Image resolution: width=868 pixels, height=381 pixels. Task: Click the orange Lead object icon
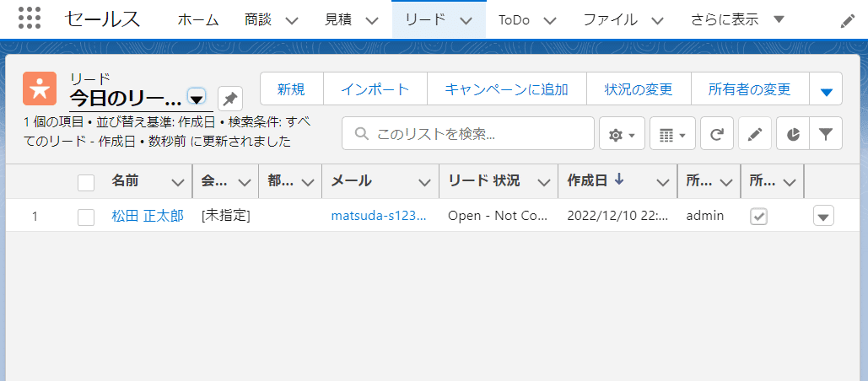point(40,89)
